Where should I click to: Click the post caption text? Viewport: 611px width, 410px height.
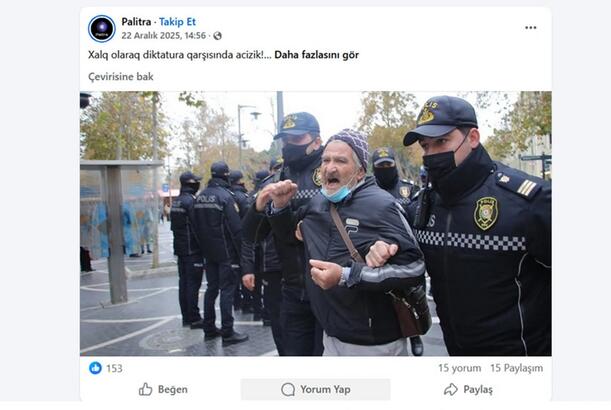180,55
